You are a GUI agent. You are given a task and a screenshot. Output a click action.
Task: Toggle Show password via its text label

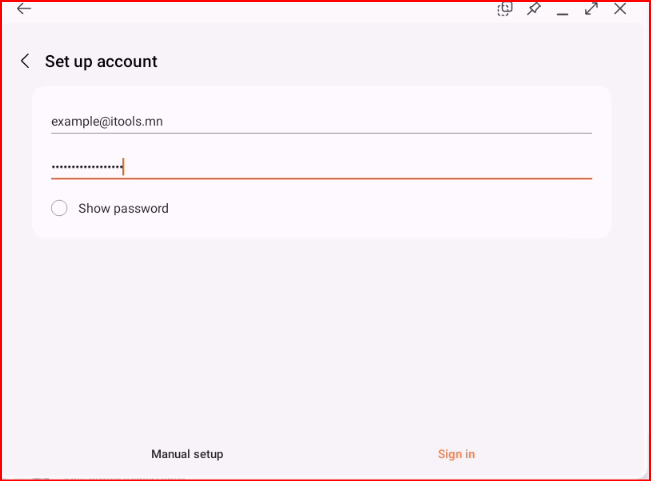123,208
